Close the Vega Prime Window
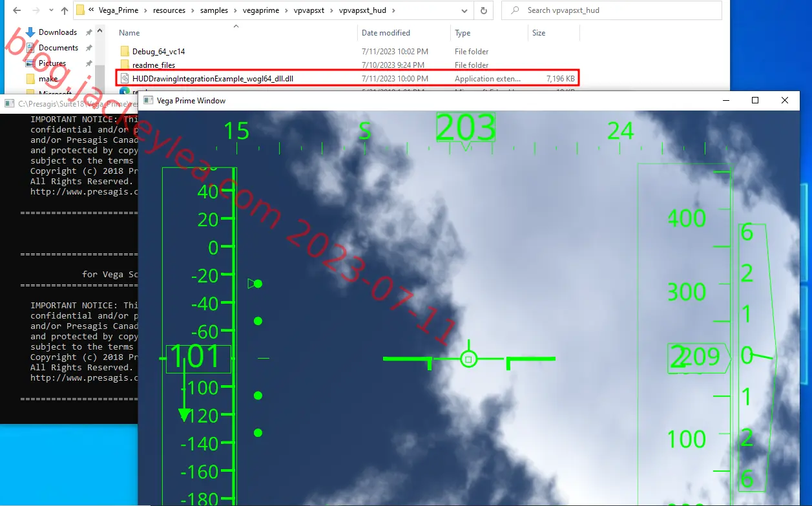This screenshot has height=506, width=812. [x=785, y=100]
